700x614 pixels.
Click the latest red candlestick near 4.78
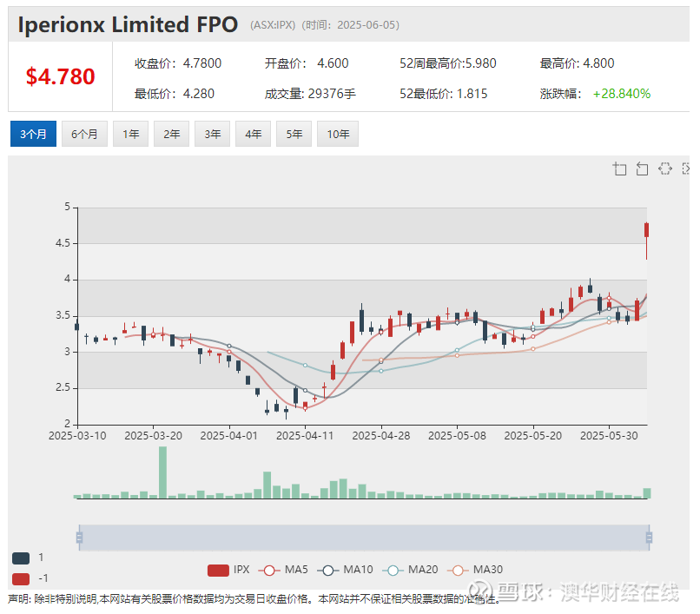646,229
